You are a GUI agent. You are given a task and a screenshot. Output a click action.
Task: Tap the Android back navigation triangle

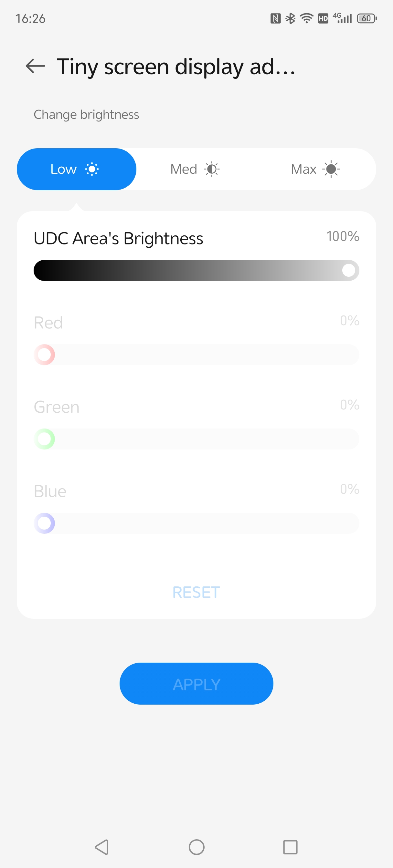coord(102,847)
